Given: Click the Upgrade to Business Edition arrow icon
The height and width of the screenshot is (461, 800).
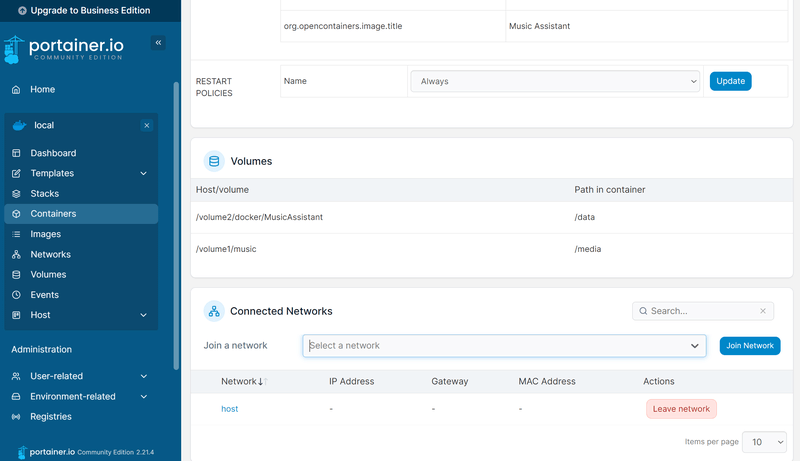Looking at the screenshot, I should pos(22,10).
